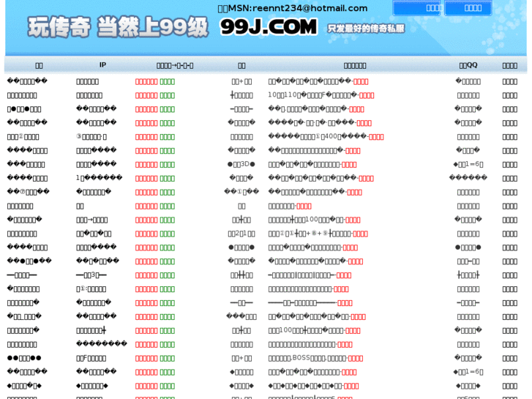Click the MSN reennt234@hotmail.com contact text

[x=293, y=8]
